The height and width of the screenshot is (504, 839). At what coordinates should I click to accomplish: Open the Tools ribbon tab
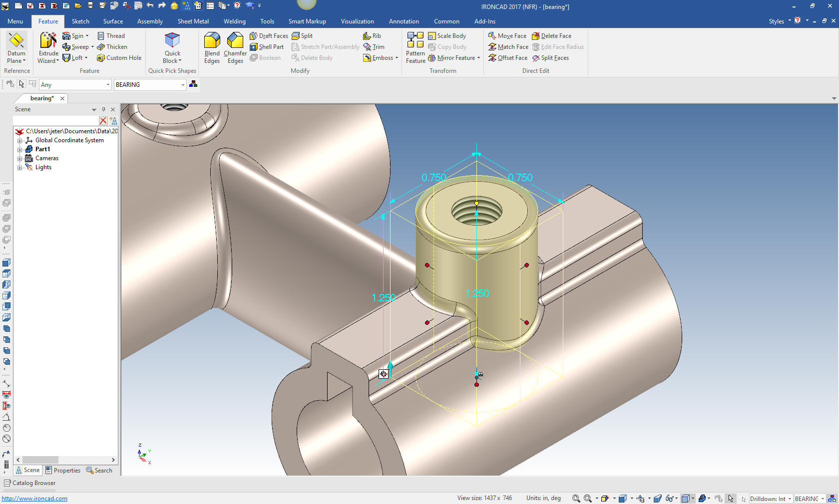point(267,21)
